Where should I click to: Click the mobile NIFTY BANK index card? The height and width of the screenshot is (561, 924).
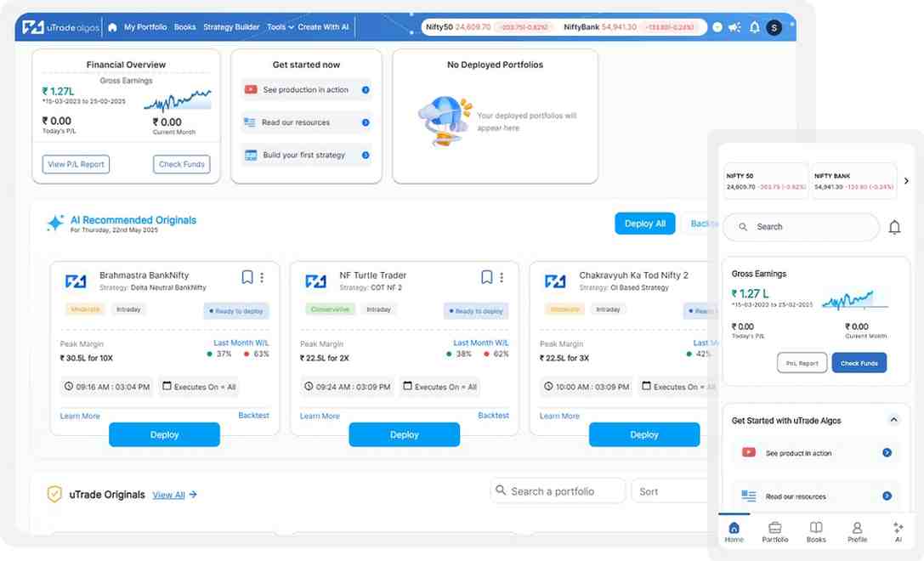(854, 181)
